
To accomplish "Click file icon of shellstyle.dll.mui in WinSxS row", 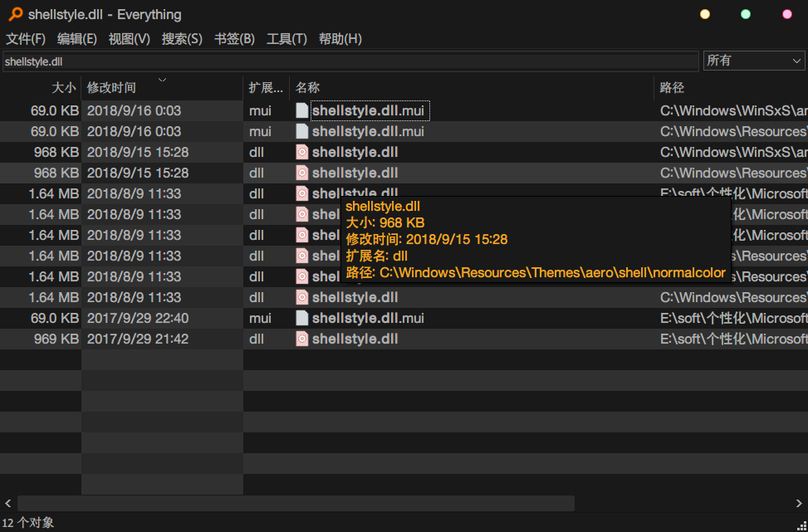I will point(302,110).
